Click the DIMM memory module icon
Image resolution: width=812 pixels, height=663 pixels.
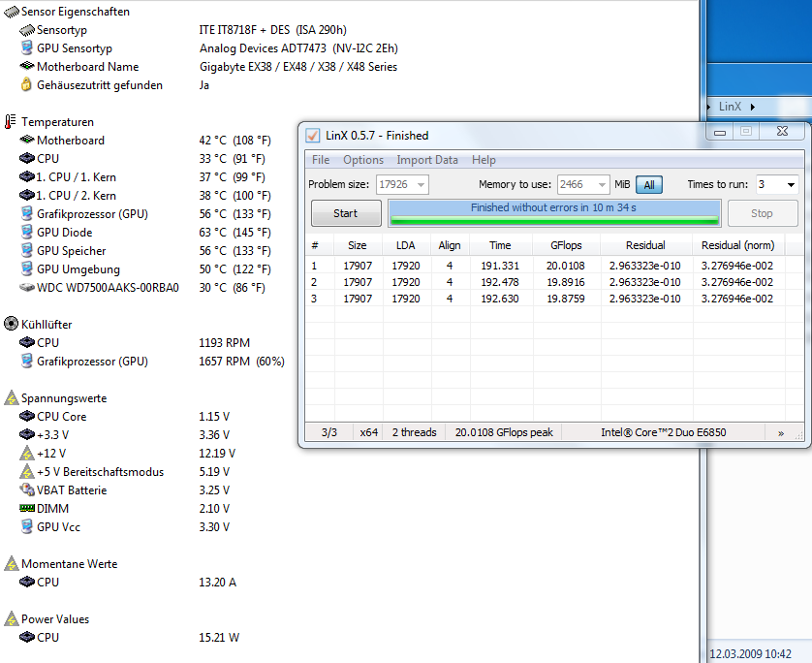pyautogui.click(x=27, y=508)
